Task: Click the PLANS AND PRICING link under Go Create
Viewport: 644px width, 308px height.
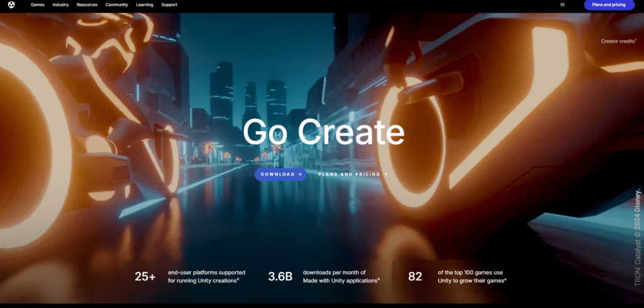Action: point(353,174)
